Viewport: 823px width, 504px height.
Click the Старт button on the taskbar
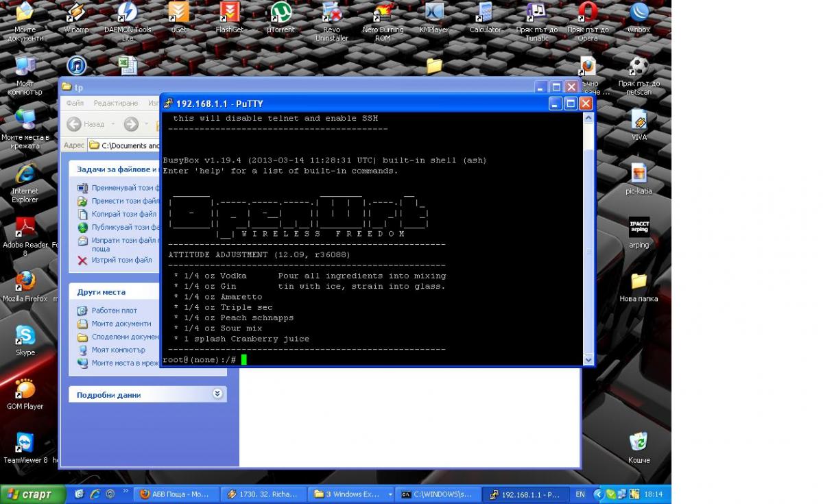[x=33, y=494]
